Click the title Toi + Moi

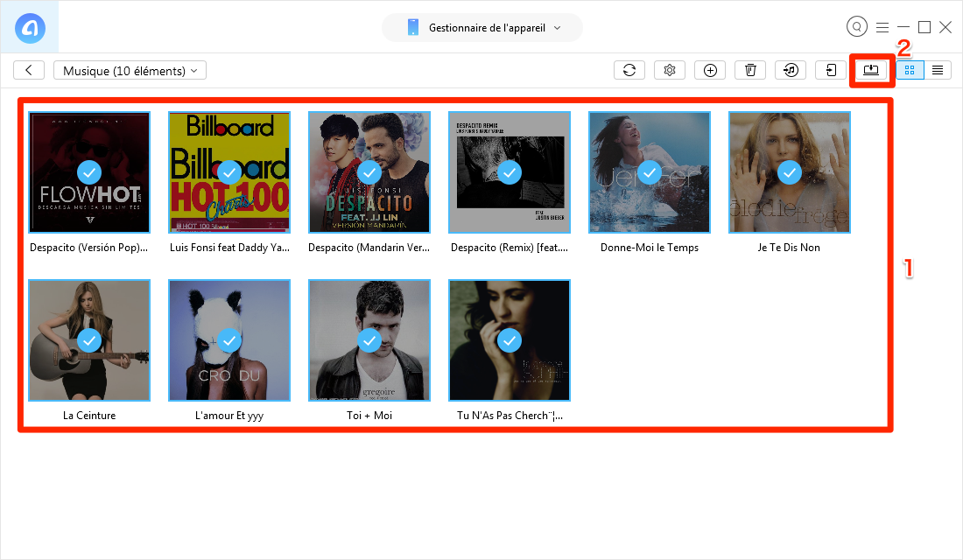click(x=369, y=416)
